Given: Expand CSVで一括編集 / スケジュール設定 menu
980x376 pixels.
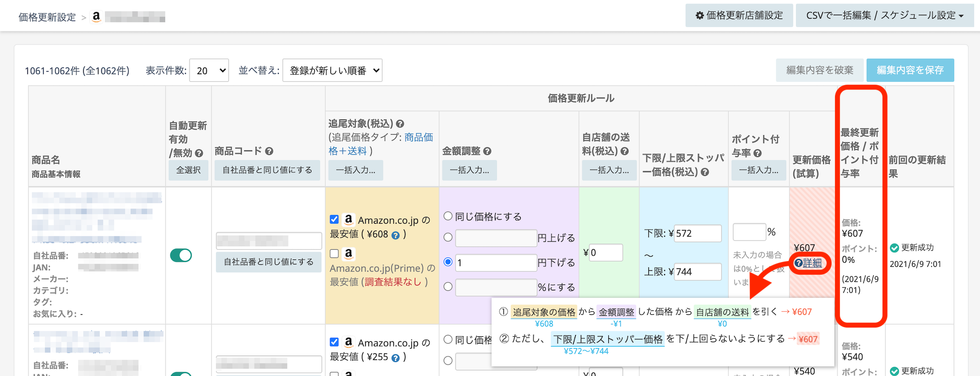Looking at the screenshot, I should pos(884,16).
